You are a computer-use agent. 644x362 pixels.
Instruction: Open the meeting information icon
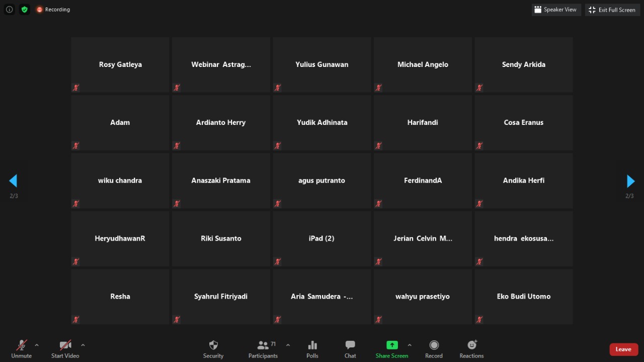coord(9,10)
